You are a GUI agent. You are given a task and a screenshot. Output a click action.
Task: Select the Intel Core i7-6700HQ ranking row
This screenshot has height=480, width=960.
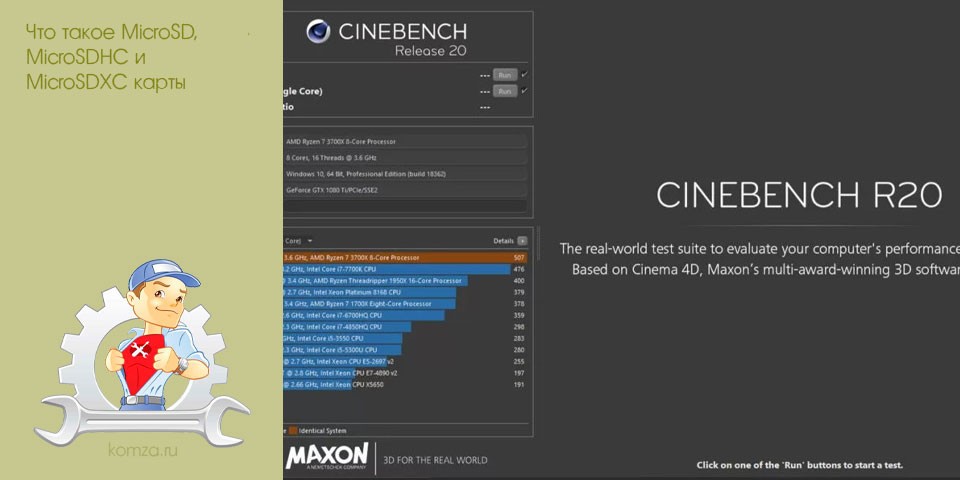[x=404, y=315]
